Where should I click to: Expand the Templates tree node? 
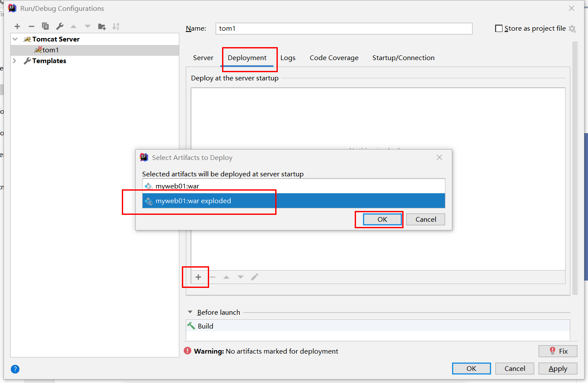coord(15,61)
